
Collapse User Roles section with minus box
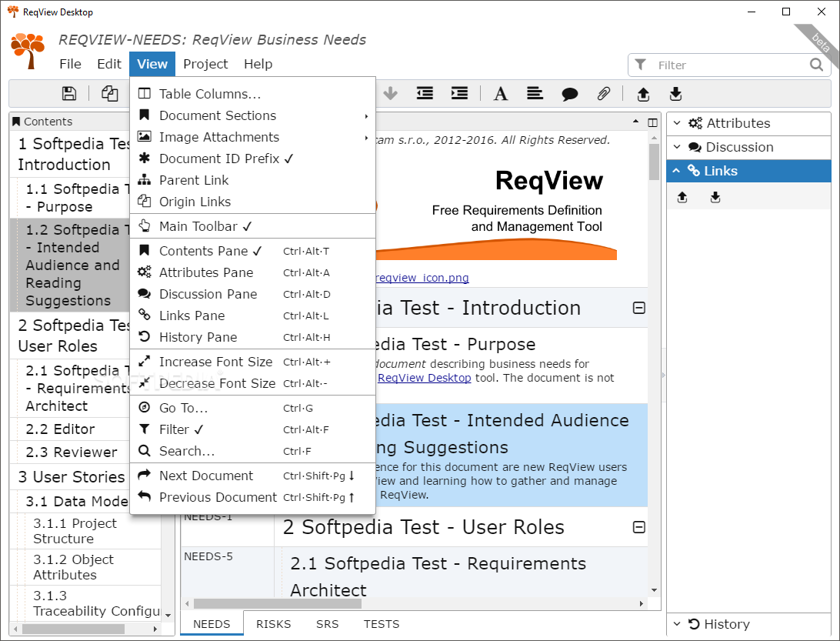(638, 527)
